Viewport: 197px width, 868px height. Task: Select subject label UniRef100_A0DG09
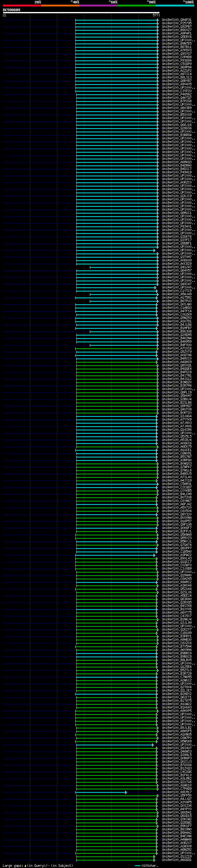pyautogui.click(x=177, y=260)
